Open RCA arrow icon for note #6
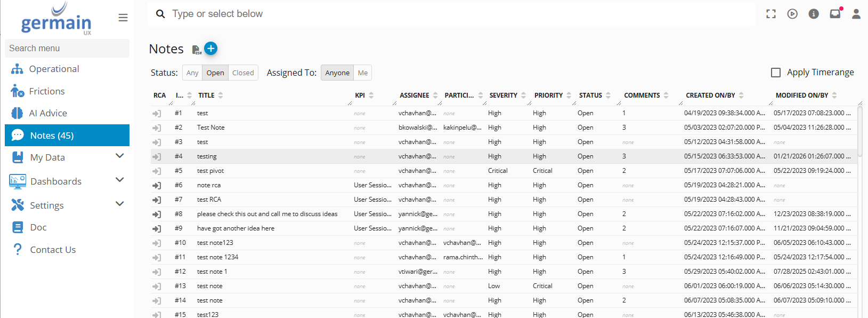 pos(157,185)
